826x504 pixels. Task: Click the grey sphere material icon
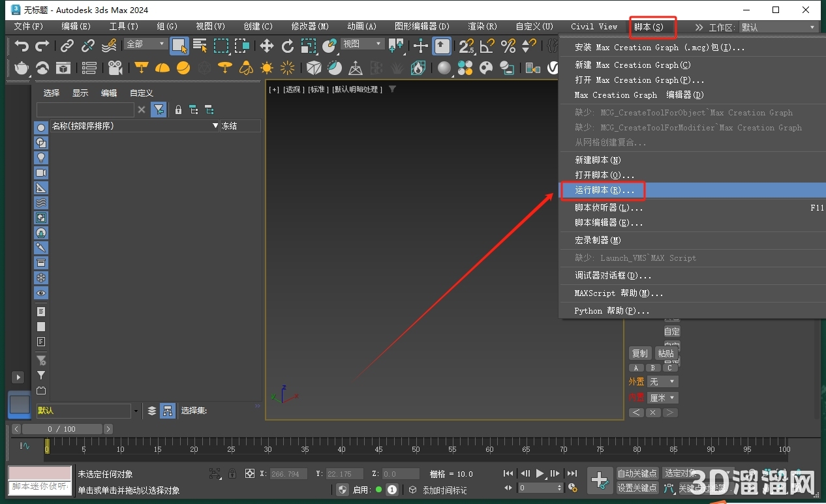click(x=444, y=68)
